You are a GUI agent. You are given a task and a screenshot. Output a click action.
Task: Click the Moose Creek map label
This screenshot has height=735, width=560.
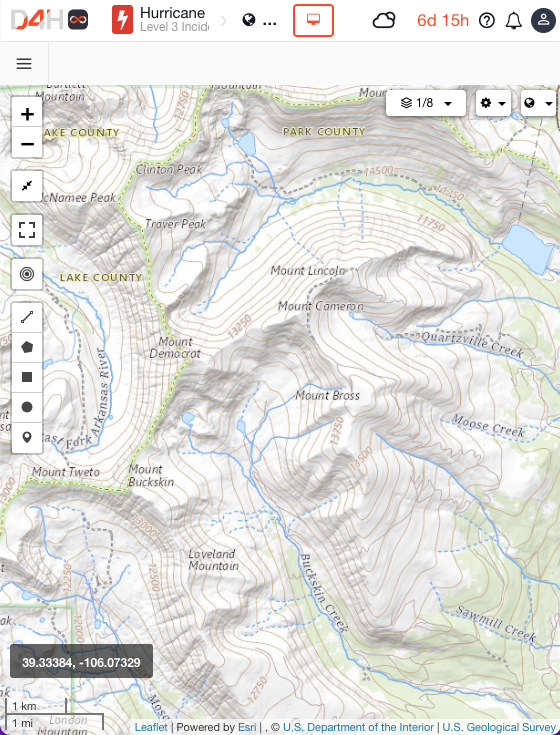click(x=488, y=426)
